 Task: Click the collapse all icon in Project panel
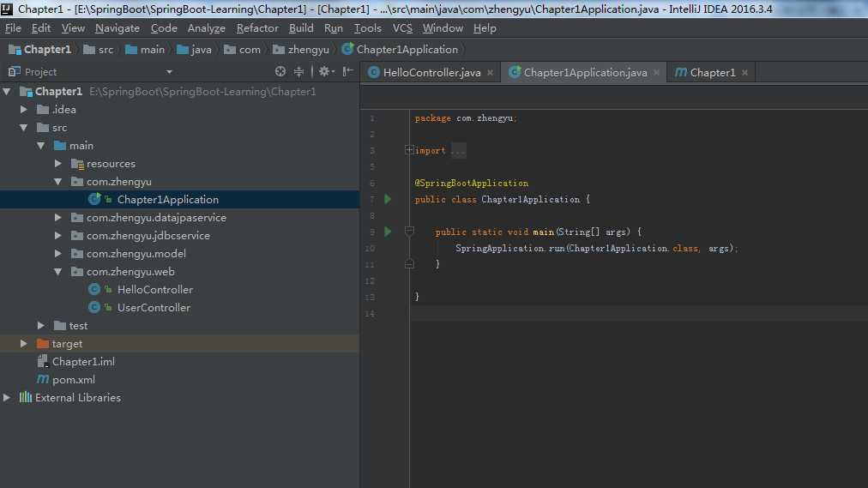click(299, 71)
